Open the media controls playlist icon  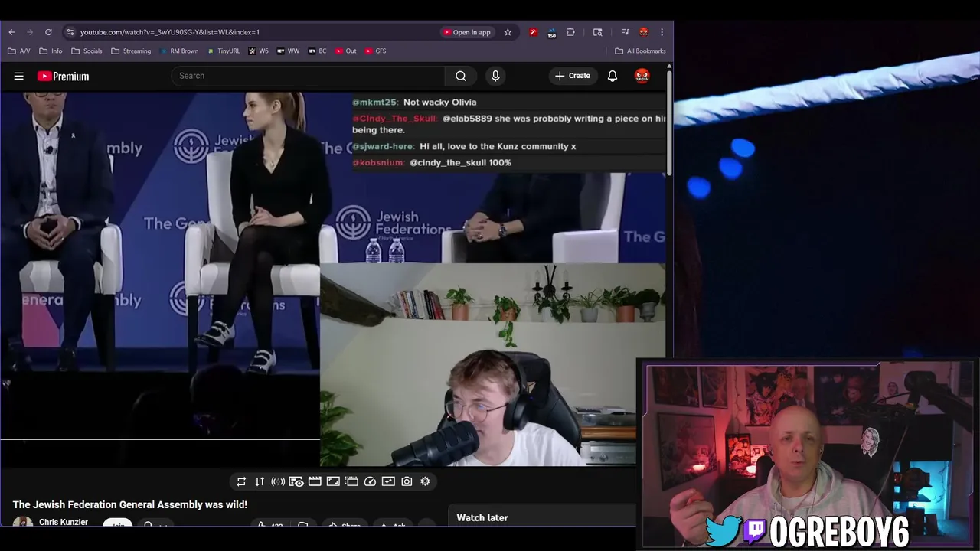[625, 32]
